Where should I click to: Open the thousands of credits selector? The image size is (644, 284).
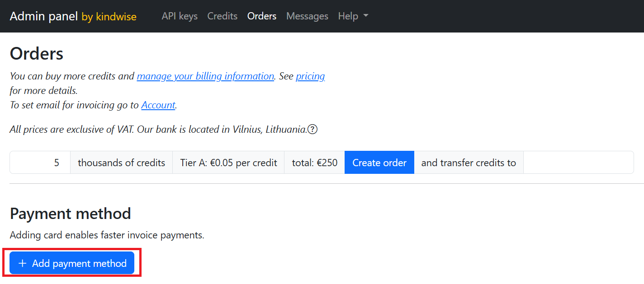[121, 163]
